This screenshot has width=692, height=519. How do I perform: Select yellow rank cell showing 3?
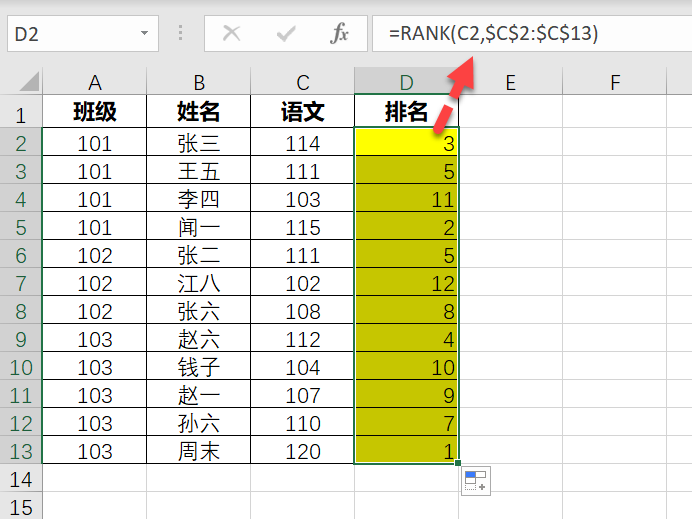pyautogui.click(x=406, y=143)
